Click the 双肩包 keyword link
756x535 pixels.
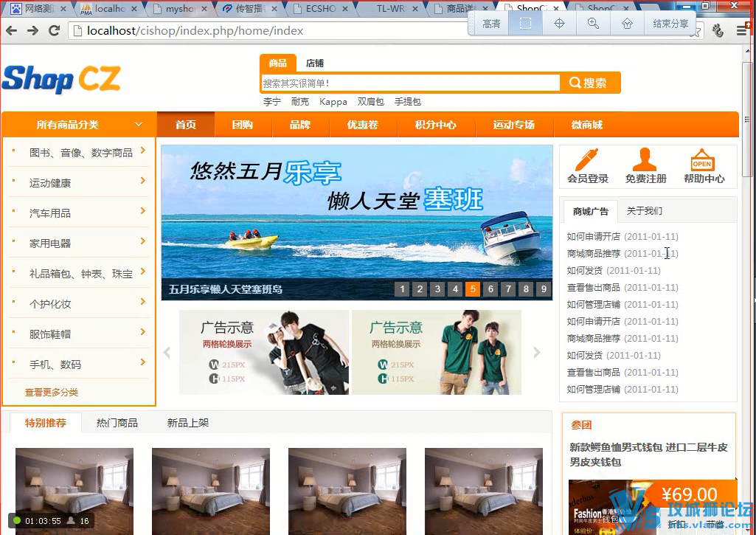click(x=371, y=102)
